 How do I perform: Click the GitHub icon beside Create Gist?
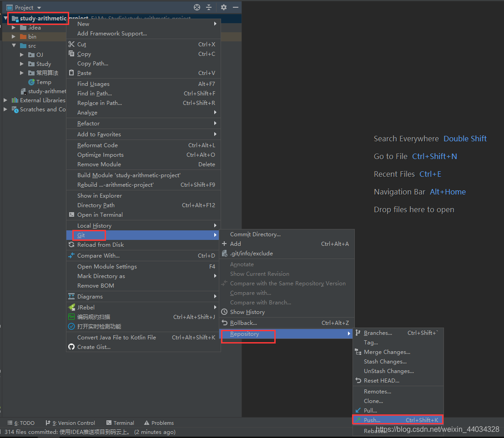coord(71,347)
